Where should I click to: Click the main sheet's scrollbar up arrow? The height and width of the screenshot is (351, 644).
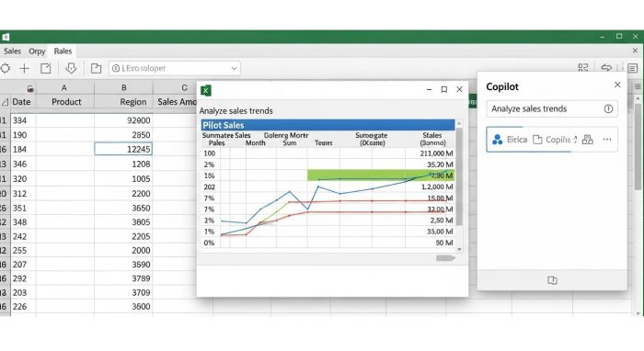click(638, 99)
